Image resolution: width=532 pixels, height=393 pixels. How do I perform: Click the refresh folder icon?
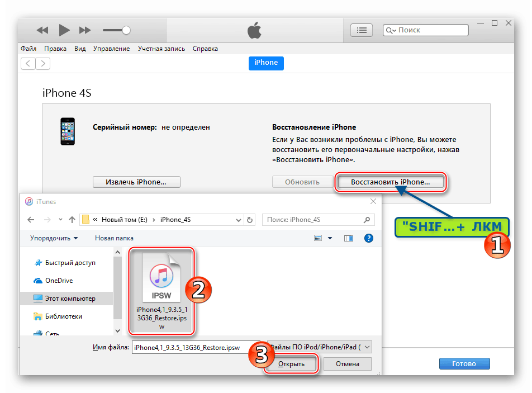click(250, 220)
